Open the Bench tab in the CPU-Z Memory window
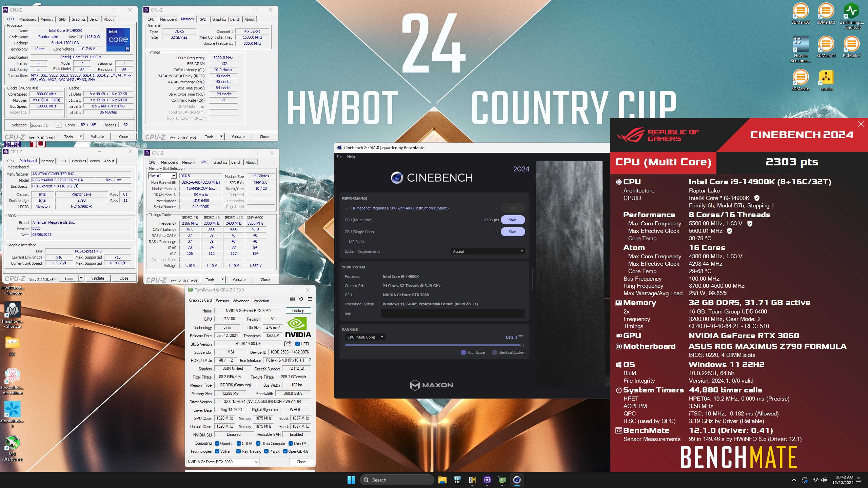Viewport: 868px width, 488px height. point(235,19)
